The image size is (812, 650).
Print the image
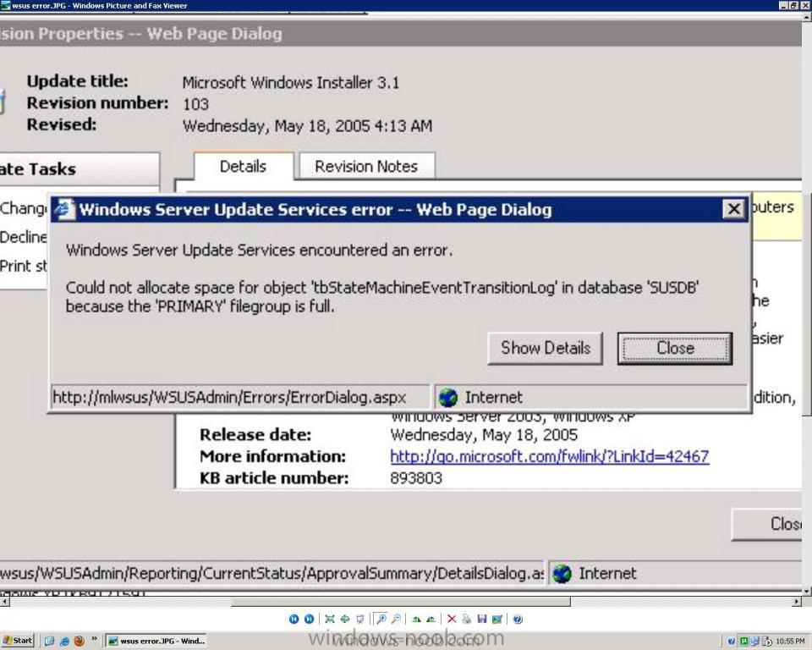pyautogui.click(x=467, y=619)
